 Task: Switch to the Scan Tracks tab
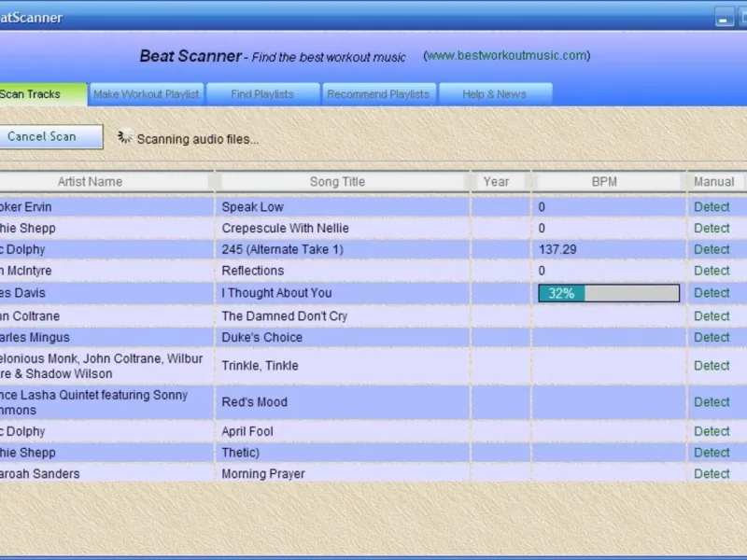[x=43, y=94]
